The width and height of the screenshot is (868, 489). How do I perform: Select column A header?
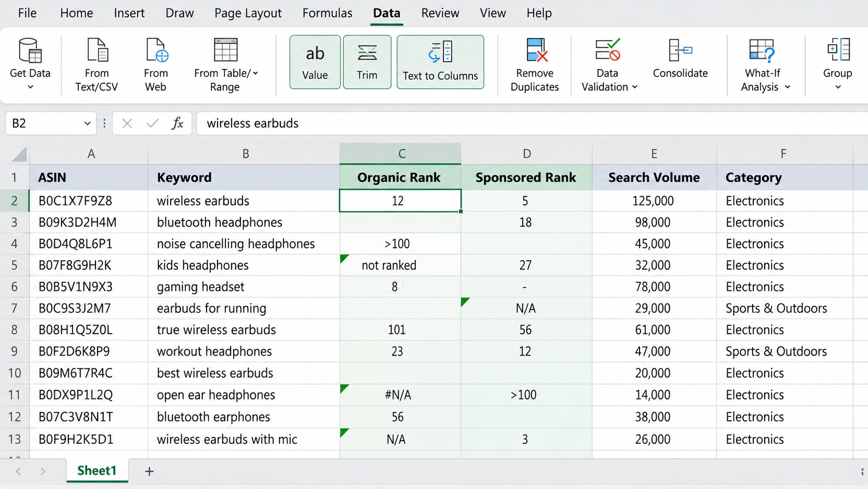[x=89, y=154]
